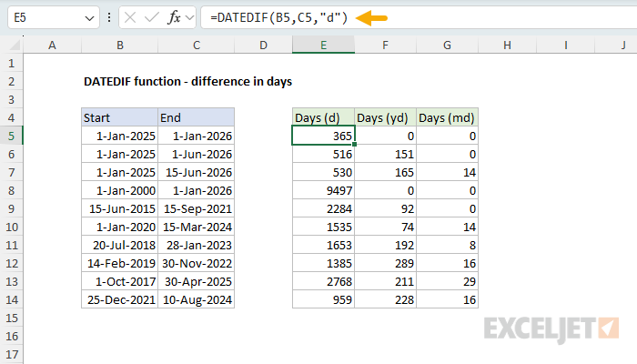Viewport: 637px width, 364px height.
Task: Select column H header
Action: tap(507, 45)
